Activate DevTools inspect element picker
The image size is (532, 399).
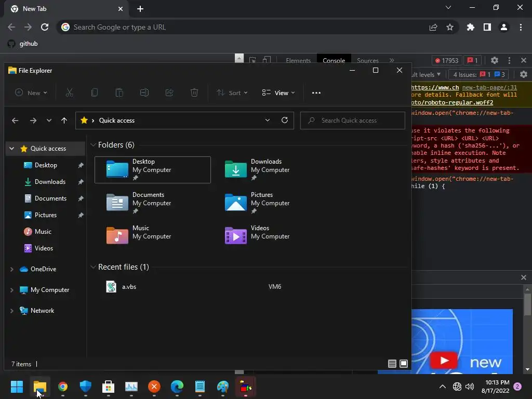[252, 60]
